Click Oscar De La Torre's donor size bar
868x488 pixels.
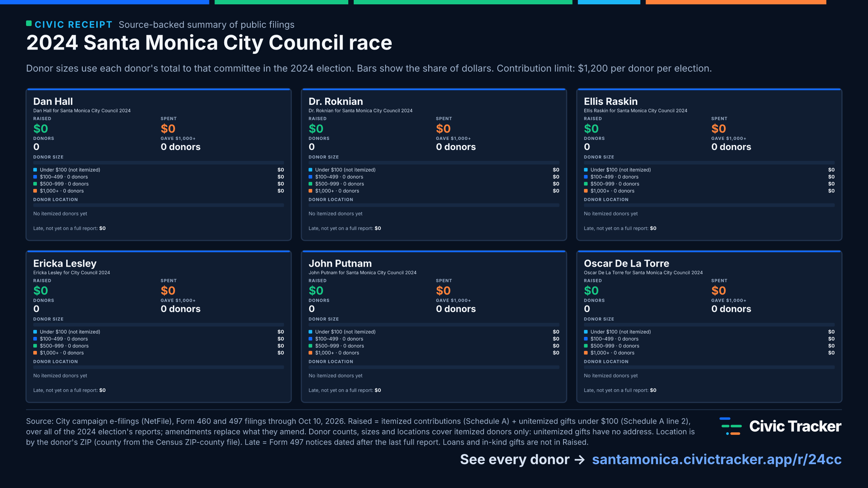click(x=709, y=325)
